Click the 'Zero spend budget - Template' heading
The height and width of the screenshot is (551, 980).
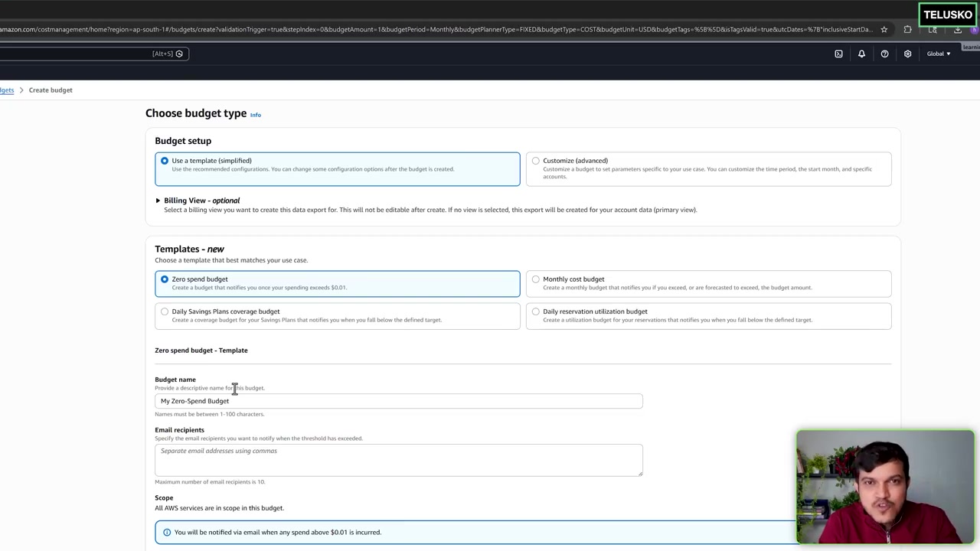(201, 350)
